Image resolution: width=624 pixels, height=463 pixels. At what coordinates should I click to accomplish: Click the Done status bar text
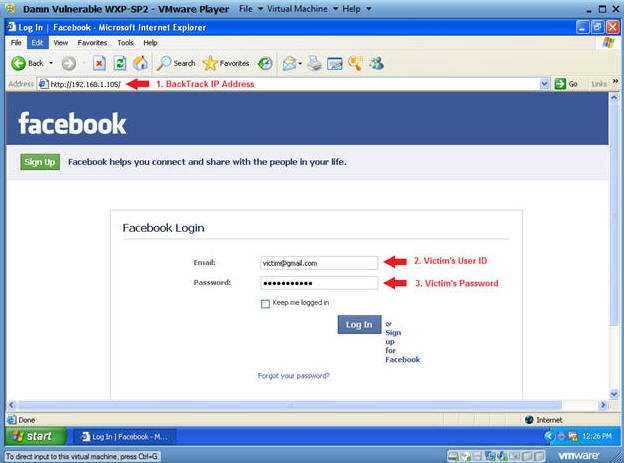(x=27, y=420)
